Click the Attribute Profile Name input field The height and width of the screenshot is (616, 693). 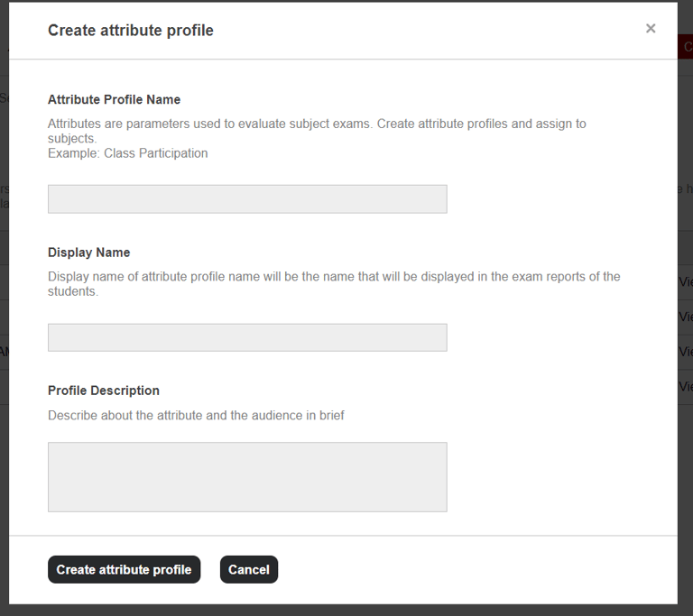click(x=247, y=199)
